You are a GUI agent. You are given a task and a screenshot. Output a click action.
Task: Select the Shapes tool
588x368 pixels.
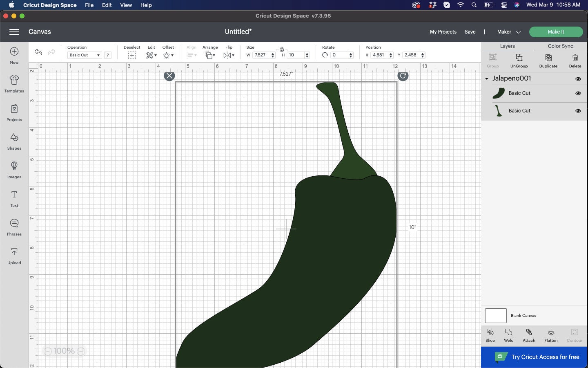[x=14, y=142]
